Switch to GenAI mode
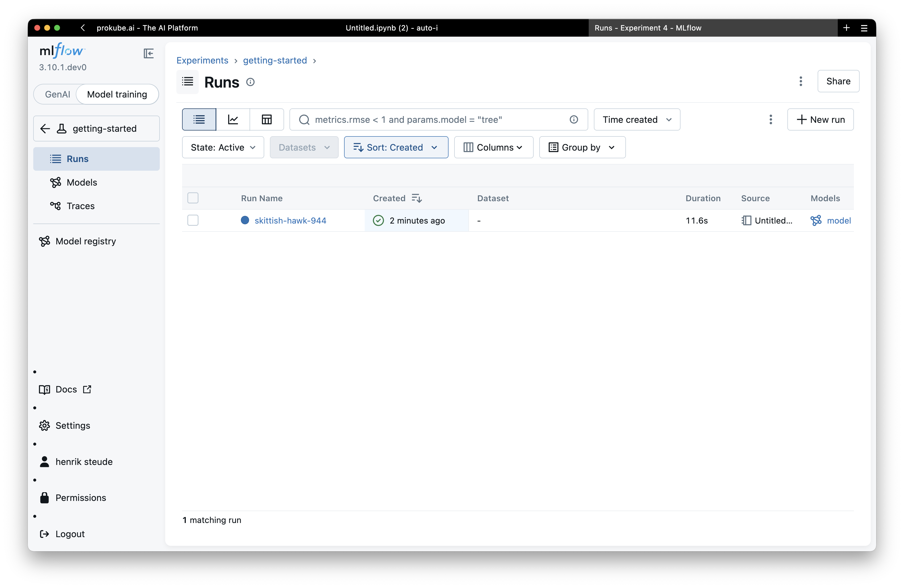 coord(57,94)
